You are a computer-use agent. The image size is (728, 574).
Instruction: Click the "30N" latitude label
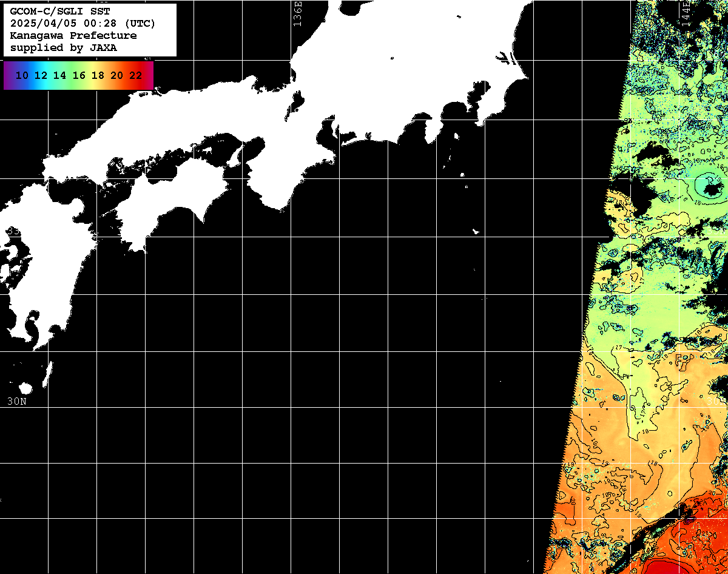(x=17, y=401)
